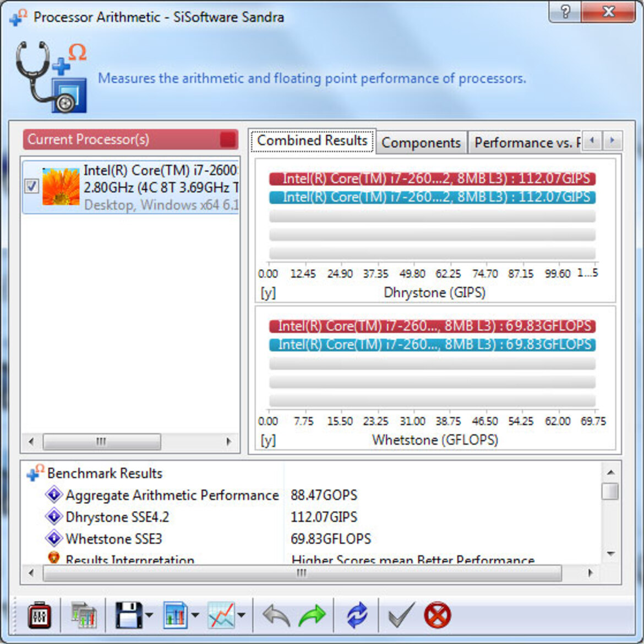Open the bar chart icon dropdown arrow
The image size is (644, 644).
point(195,615)
